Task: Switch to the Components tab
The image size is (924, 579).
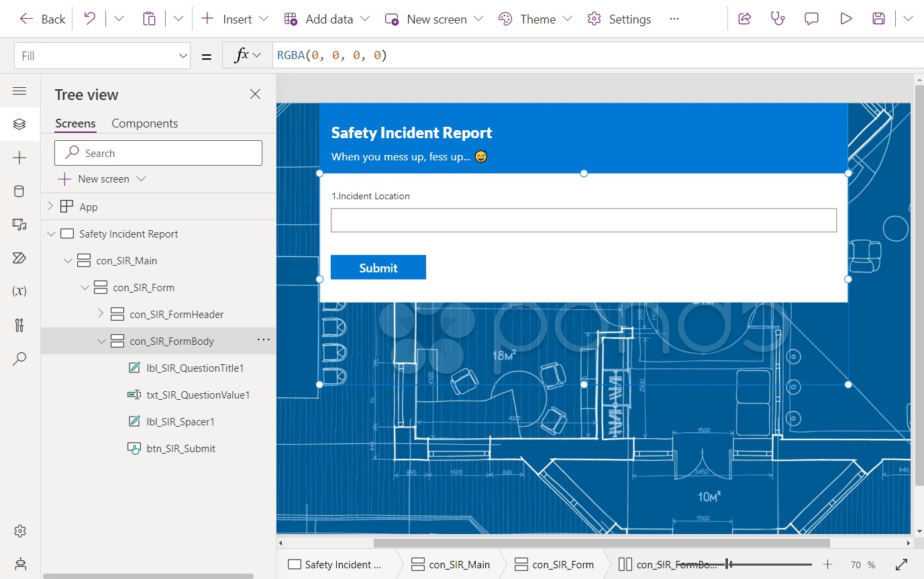Action: (x=144, y=123)
